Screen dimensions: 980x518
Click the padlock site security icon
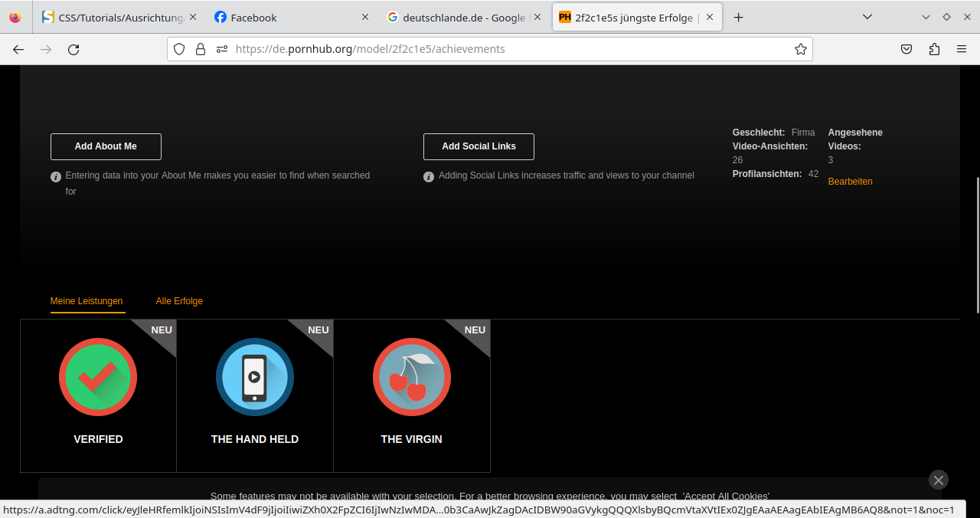201,49
